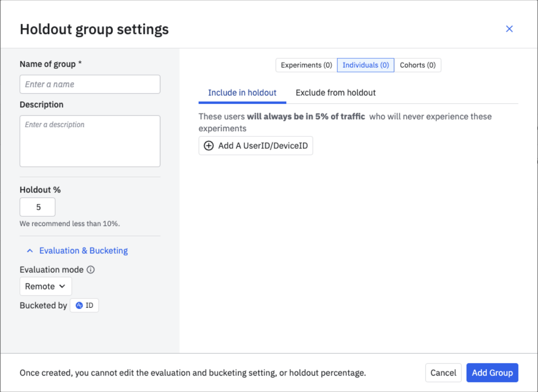
Task: Click the Add A UserID/DeviceID button
Action: pos(256,146)
